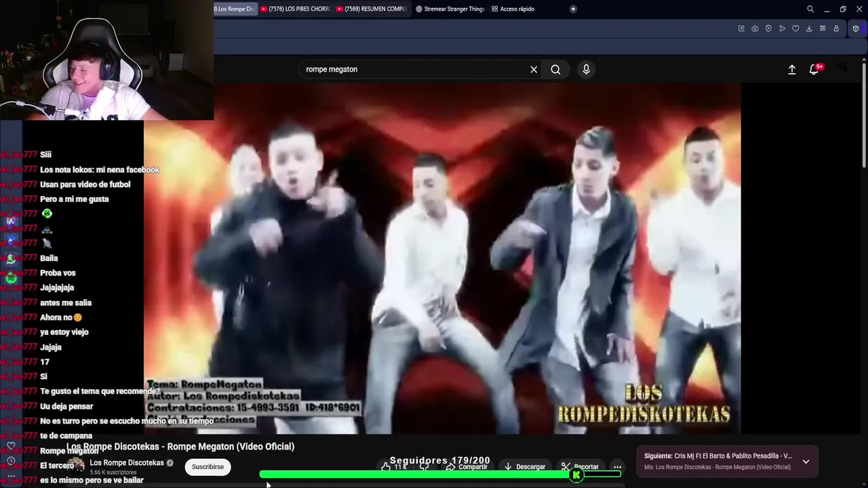Click 'Siguiente: Cris Mj Ft El Barto' text

717,456
